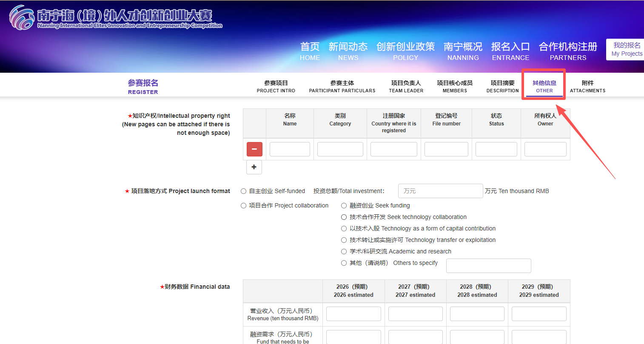Image resolution: width=644 pixels, height=344 pixels.
Task: Switch to the PROJECT INTRO tab
Action: (x=276, y=86)
